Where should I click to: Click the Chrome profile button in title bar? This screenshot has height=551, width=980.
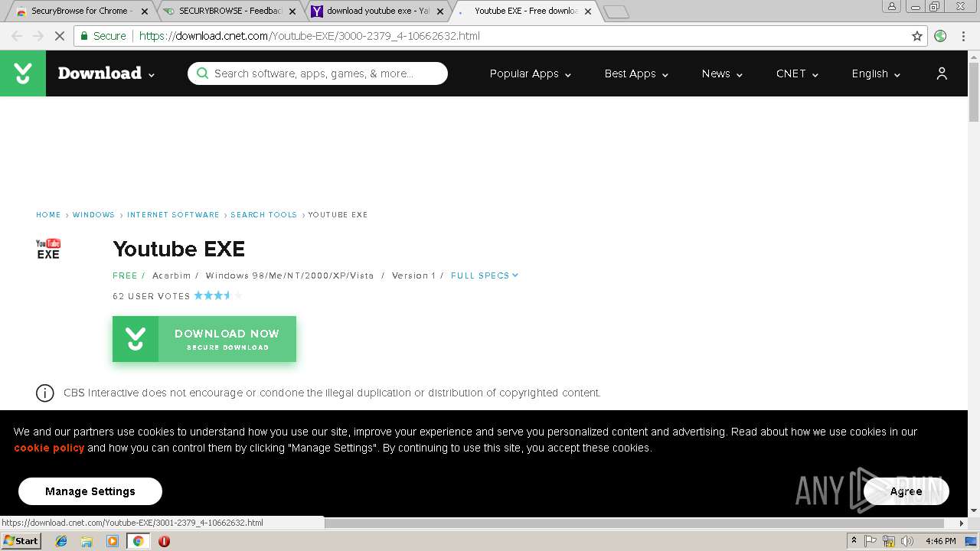[891, 6]
